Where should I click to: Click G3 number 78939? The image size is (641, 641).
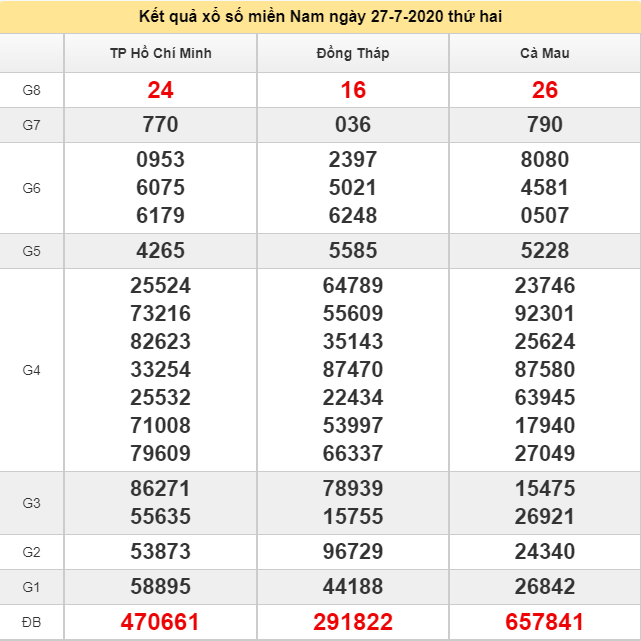pos(353,489)
